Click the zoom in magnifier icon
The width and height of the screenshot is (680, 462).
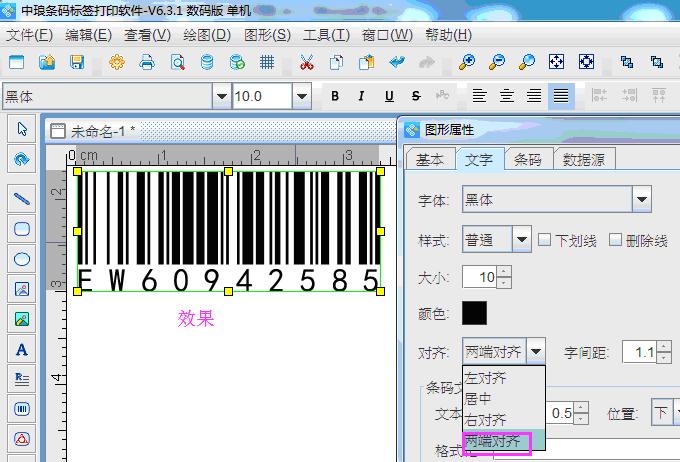coord(467,62)
